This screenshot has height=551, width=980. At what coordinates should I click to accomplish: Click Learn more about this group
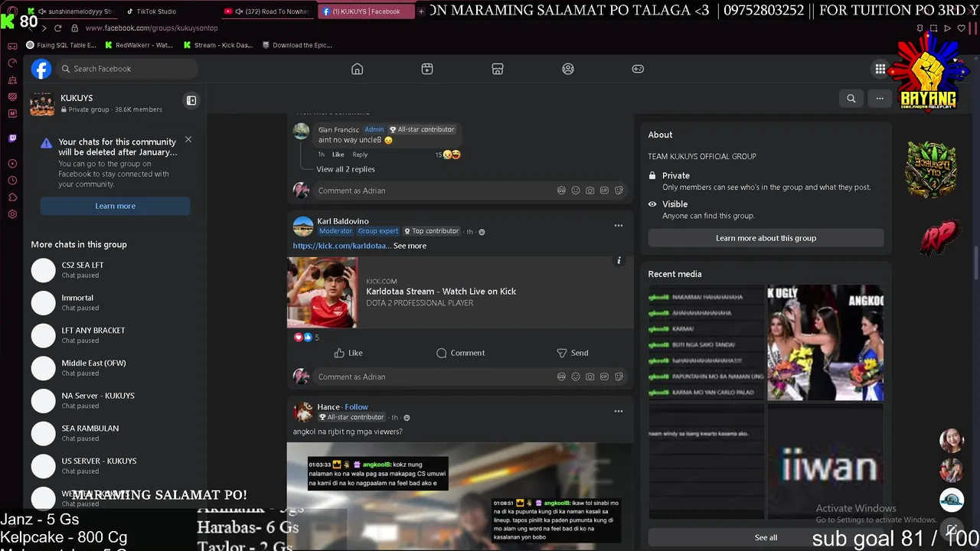click(766, 238)
